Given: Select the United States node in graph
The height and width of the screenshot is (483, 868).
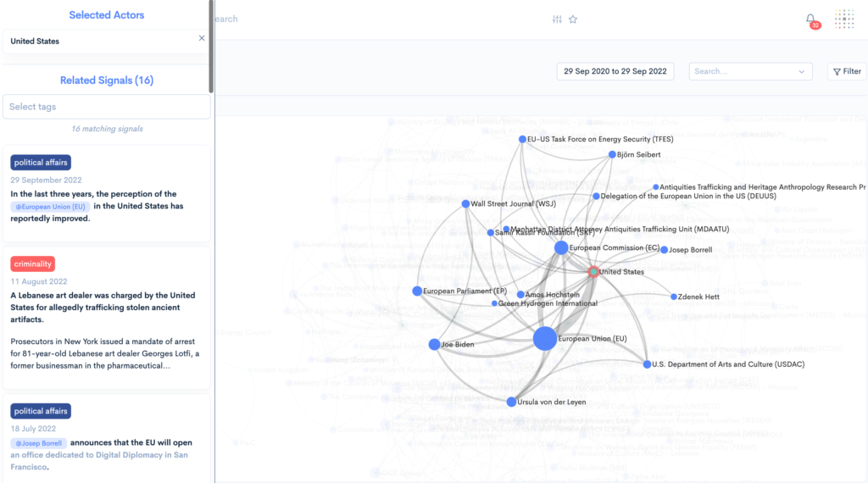Looking at the screenshot, I should pos(593,272).
